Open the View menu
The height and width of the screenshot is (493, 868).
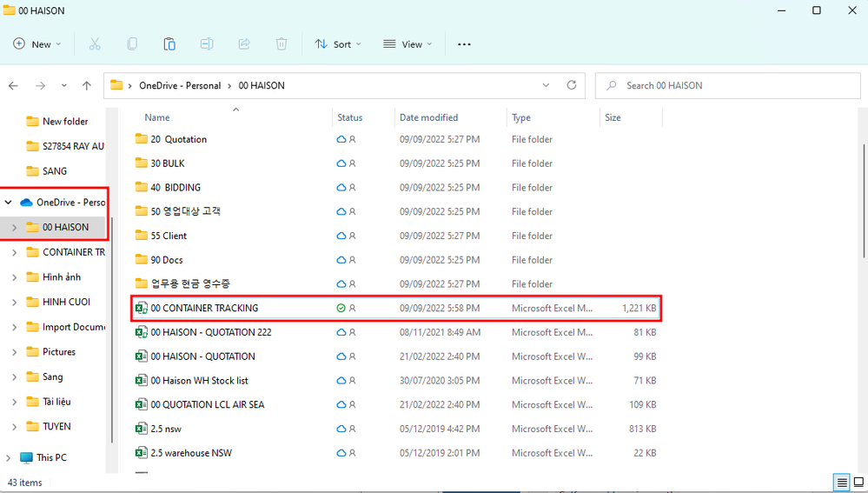point(407,43)
